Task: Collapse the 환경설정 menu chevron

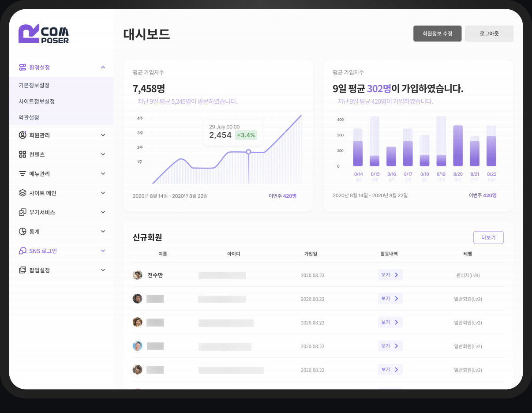Action: 103,68
